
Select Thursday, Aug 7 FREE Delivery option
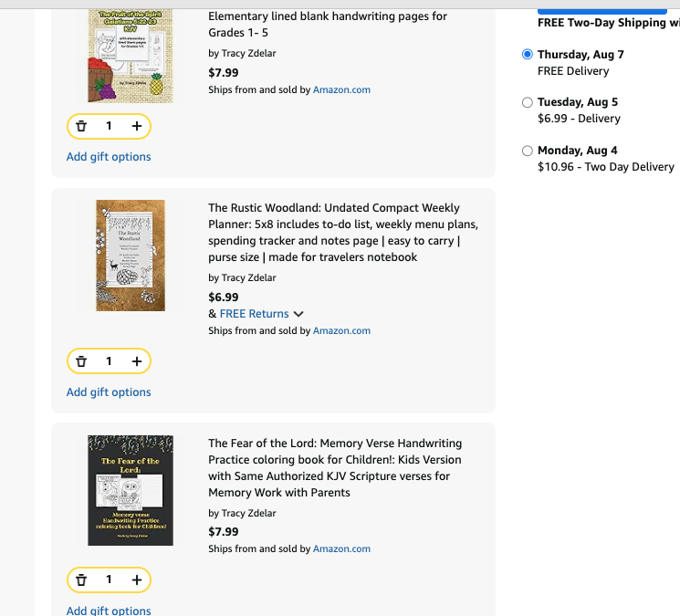pyautogui.click(x=528, y=54)
